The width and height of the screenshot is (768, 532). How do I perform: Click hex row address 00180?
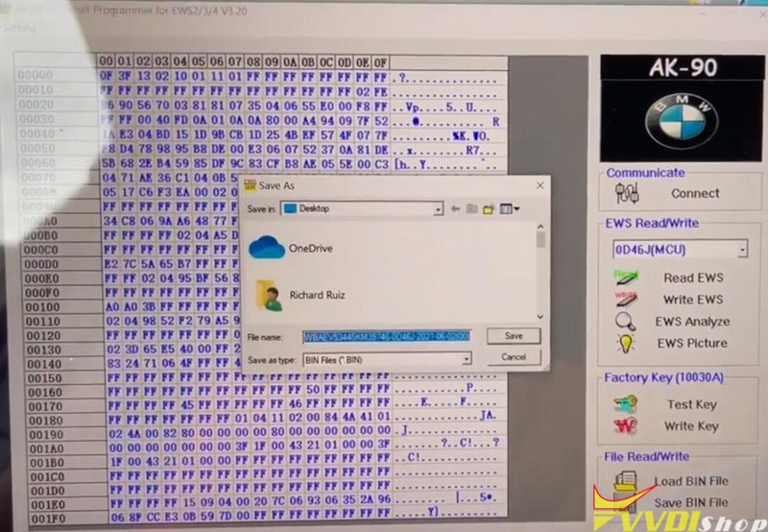[x=45, y=421]
